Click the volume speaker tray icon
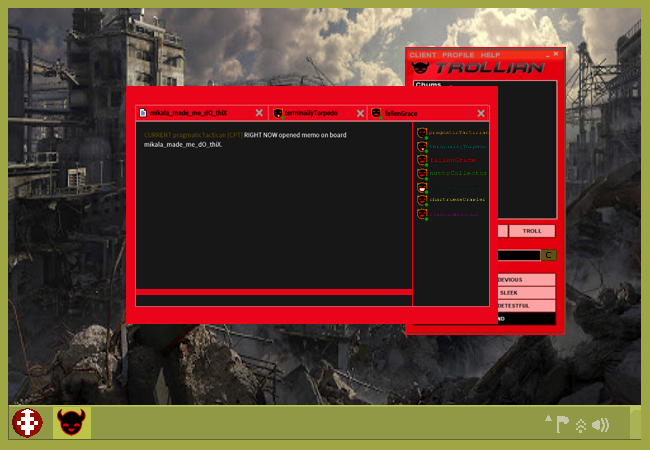 (600, 425)
